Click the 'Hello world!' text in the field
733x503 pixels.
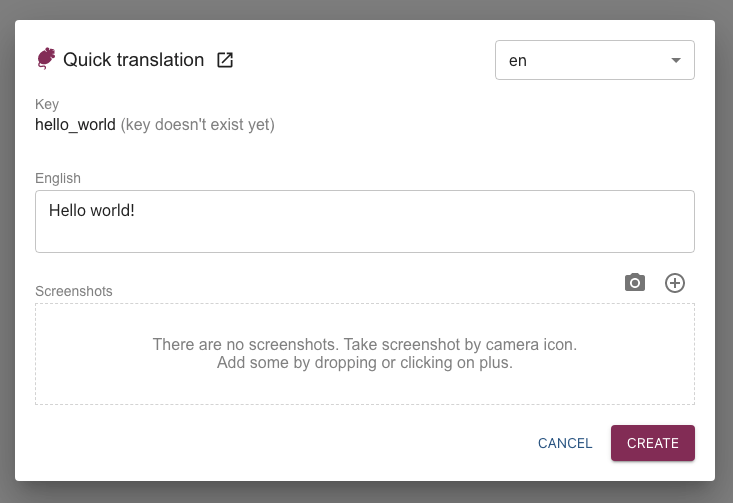(92, 212)
